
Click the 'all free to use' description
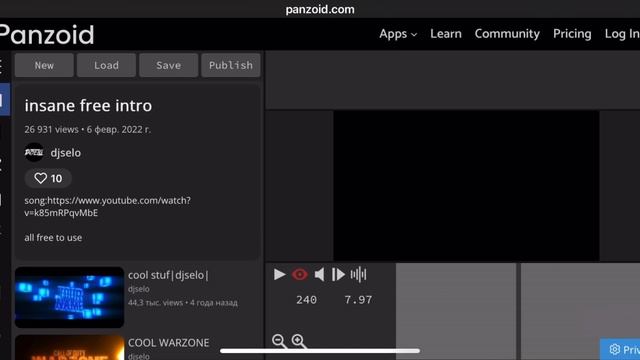(53, 238)
